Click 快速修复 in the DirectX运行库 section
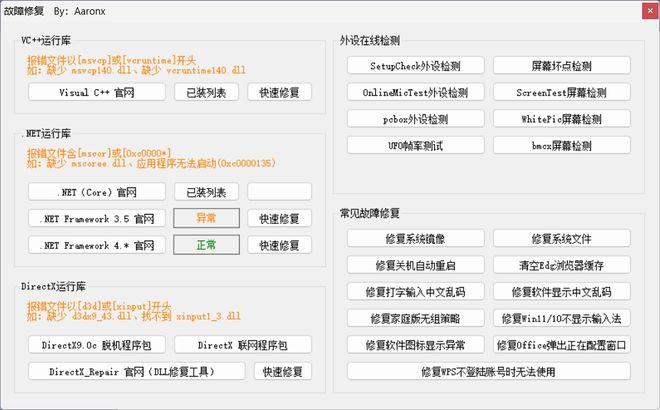This screenshot has width=660, height=410. click(283, 371)
